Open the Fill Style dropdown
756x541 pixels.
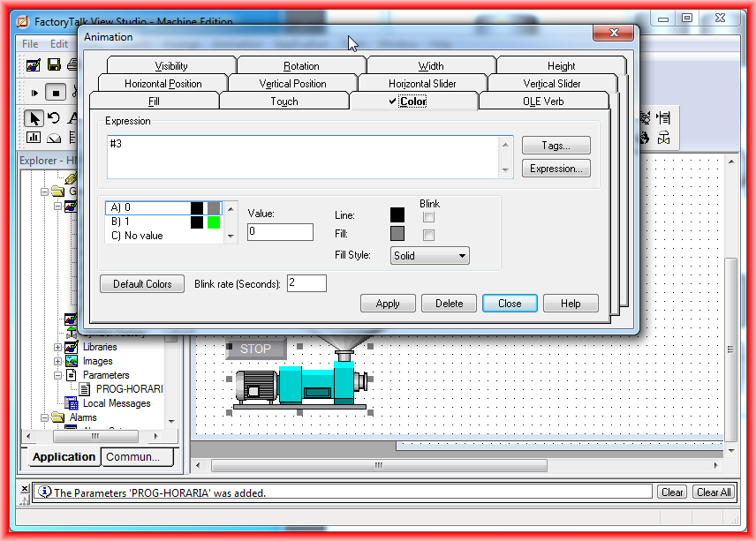pyautogui.click(x=429, y=256)
